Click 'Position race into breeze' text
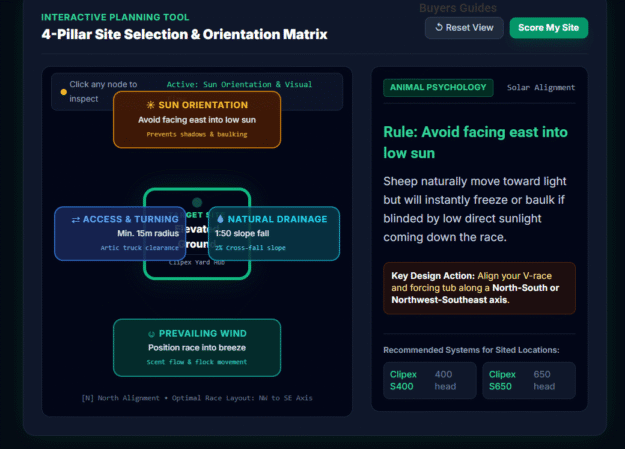Screen dimensions: 625x449 pyautogui.click(x=197, y=348)
